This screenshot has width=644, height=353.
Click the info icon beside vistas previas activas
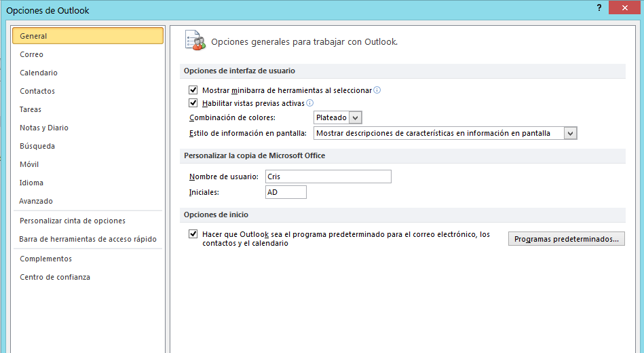[309, 103]
